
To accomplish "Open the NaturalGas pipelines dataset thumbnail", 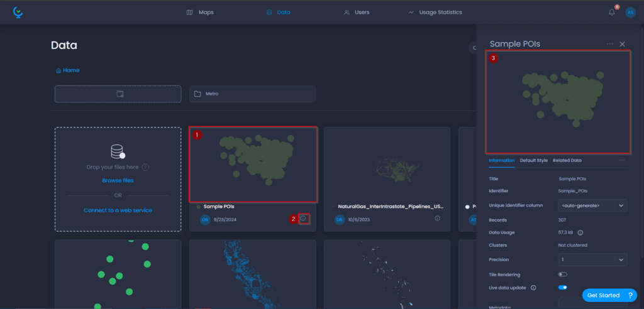I will point(387,165).
